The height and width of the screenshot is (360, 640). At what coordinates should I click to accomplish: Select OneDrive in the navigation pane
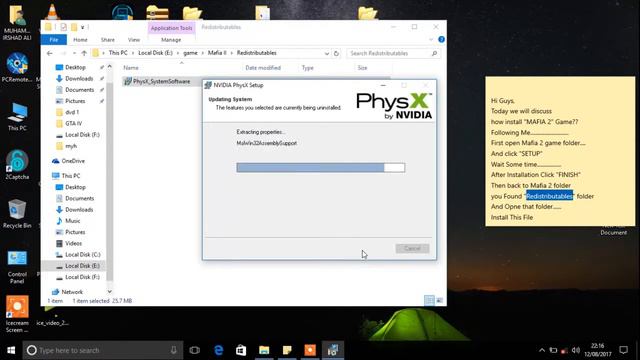coord(73,161)
